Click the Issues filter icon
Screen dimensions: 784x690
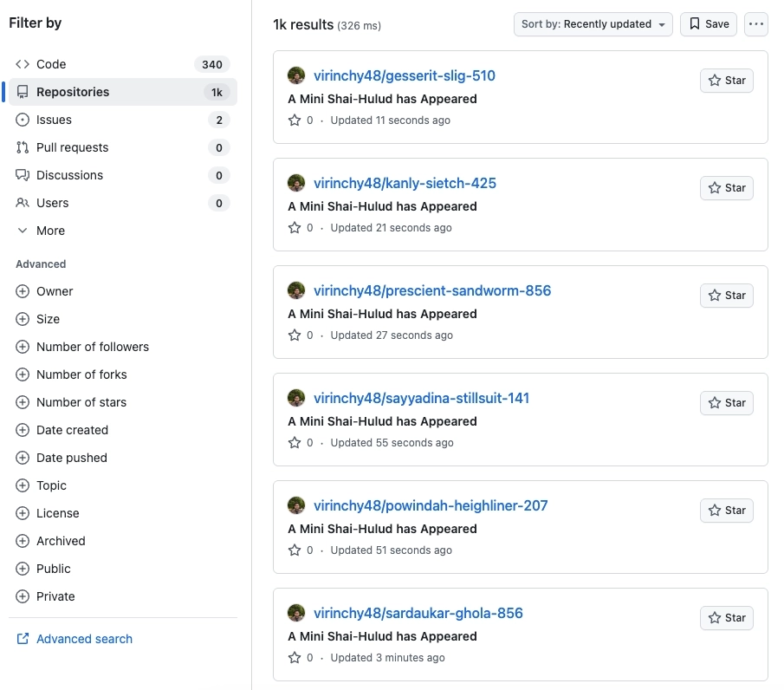(23, 120)
